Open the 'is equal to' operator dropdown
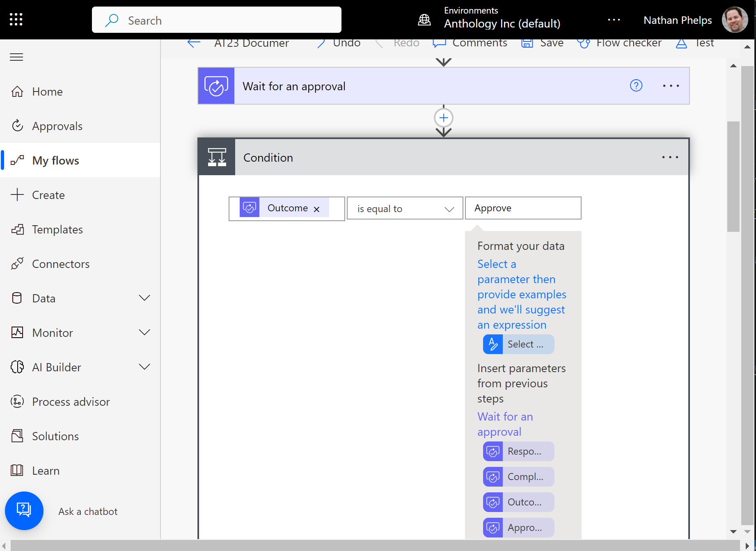This screenshot has width=756, height=551. (x=405, y=208)
